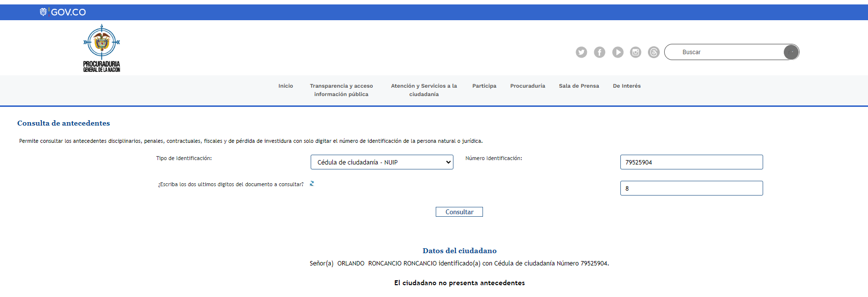868x297 pixels.
Task: Open the Twitter social media icon
Action: pyautogui.click(x=581, y=52)
